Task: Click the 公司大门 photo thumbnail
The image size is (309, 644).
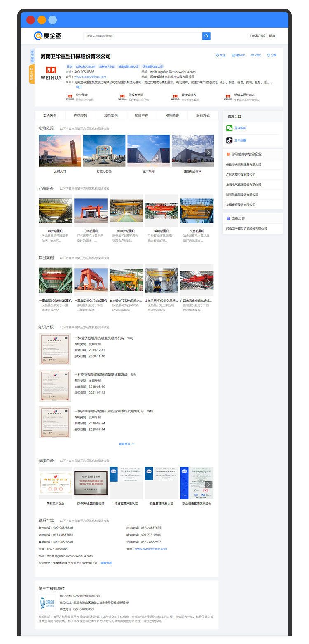Action: coord(60,151)
